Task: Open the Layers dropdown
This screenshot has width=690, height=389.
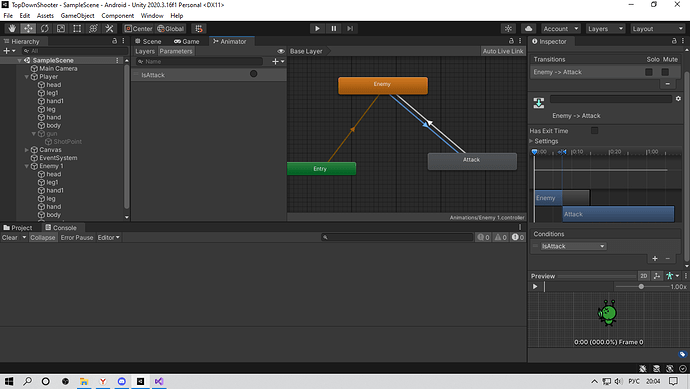Action: pos(605,29)
